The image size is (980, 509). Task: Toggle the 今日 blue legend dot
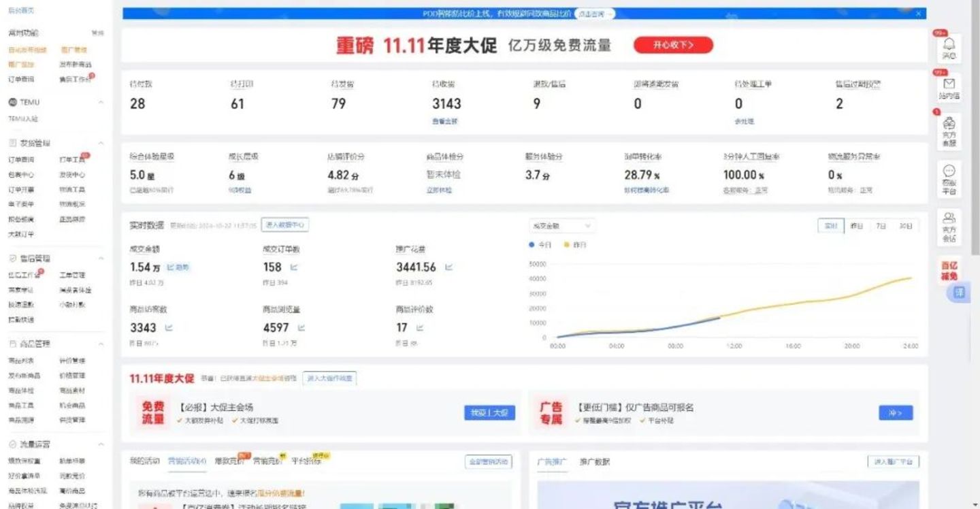532,244
